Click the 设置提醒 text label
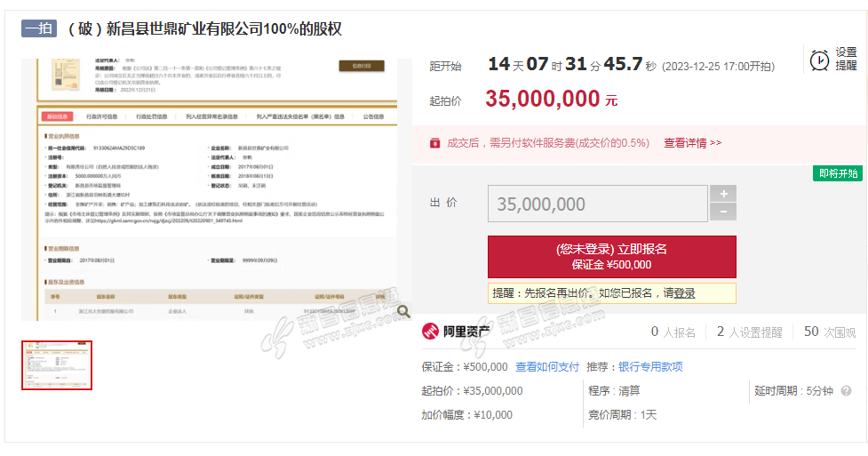The width and height of the screenshot is (868, 456). click(846, 60)
